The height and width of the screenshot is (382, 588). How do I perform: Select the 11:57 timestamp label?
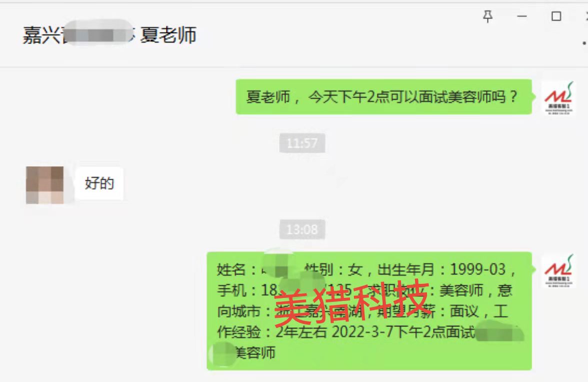[302, 143]
